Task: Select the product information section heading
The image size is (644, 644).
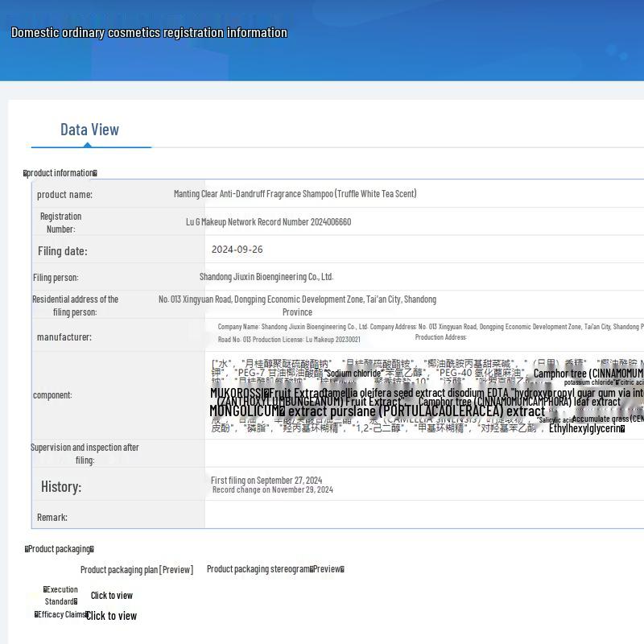Action: click(x=60, y=173)
